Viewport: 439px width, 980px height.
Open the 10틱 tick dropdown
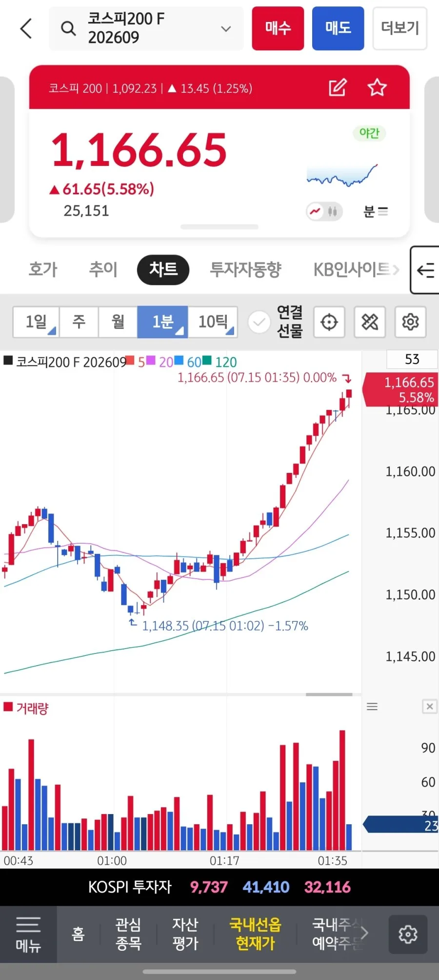213,322
